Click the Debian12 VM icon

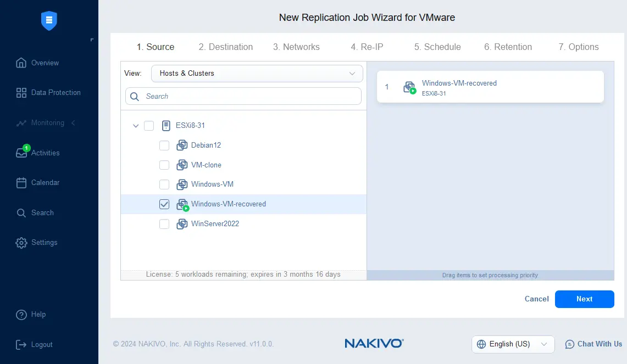(182, 145)
